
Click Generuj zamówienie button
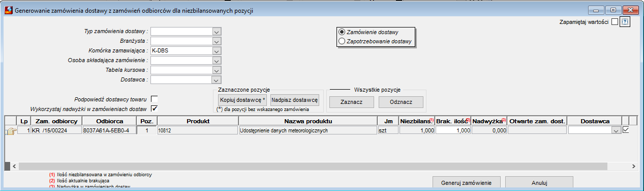click(467, 183)
